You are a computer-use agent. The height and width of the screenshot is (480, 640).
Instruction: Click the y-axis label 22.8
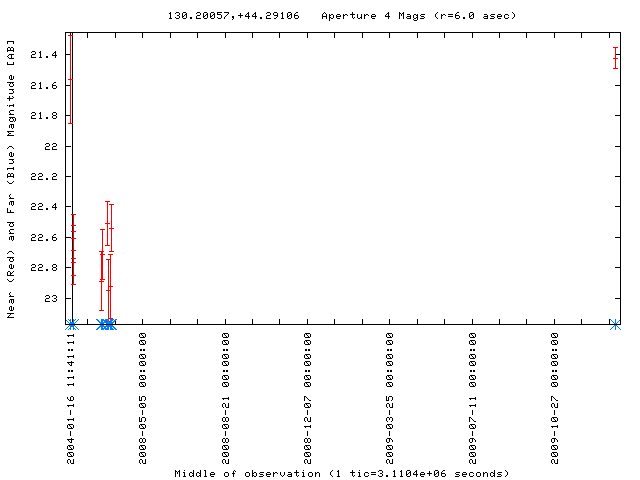[x=44, y=268]
